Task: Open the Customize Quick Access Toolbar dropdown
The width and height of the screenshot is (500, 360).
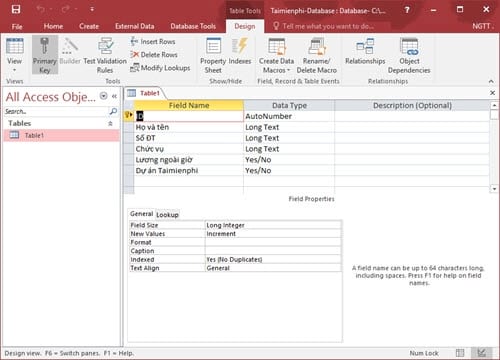Action: point(92,9)
